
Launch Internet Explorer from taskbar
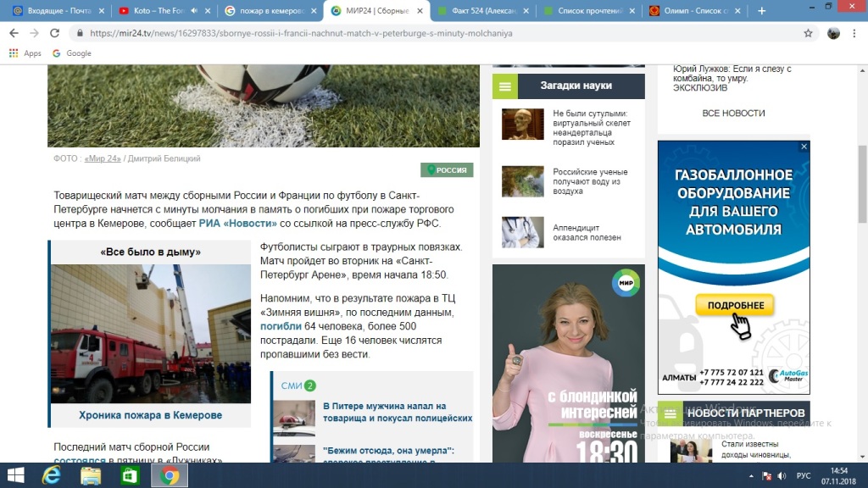coord(52,475)
